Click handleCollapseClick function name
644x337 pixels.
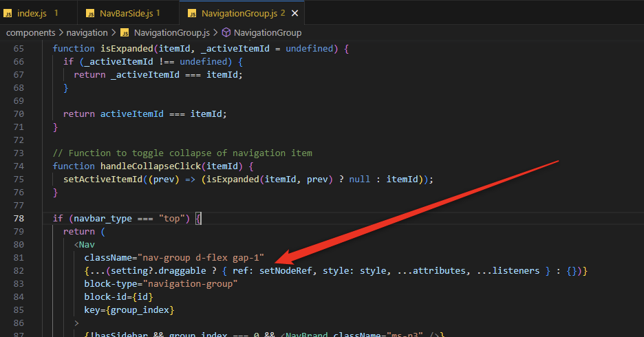pos(151,166)
